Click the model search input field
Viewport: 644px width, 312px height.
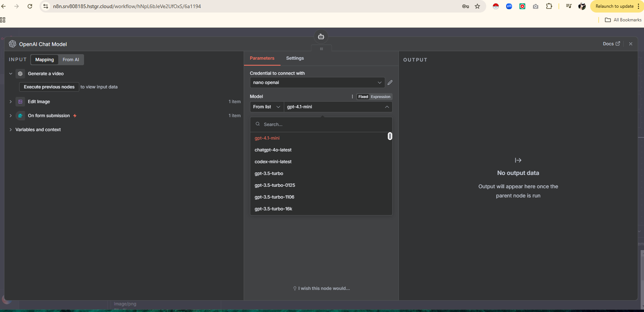321,125
